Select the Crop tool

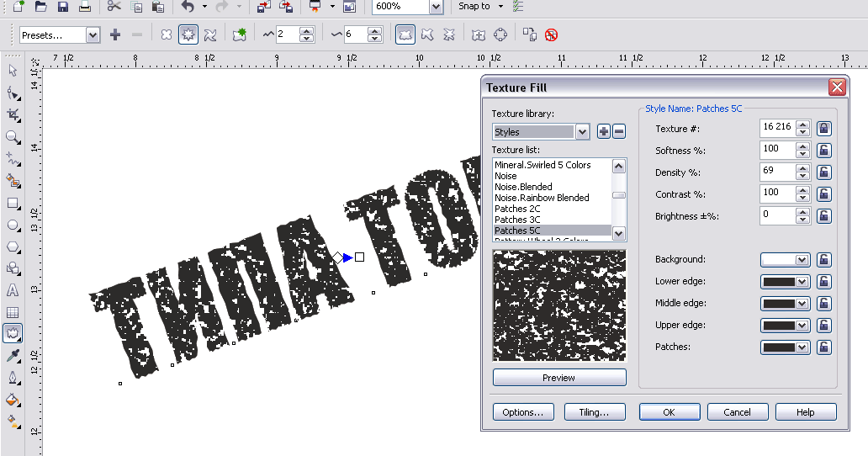(13, 115)
